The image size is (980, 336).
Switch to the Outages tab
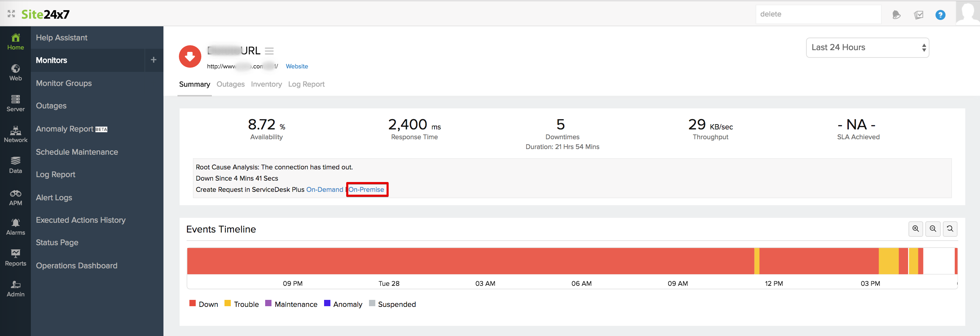[x=230, y=84]
